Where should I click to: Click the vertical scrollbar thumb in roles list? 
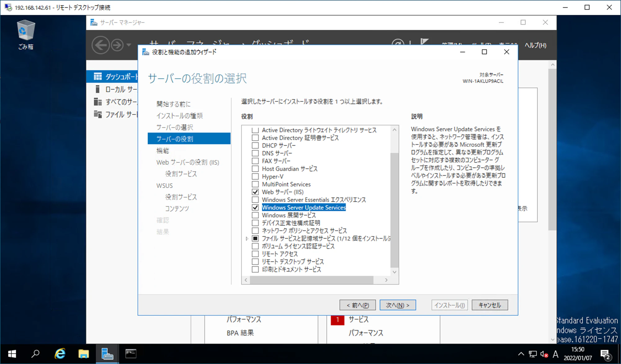(x=394, y=210)
